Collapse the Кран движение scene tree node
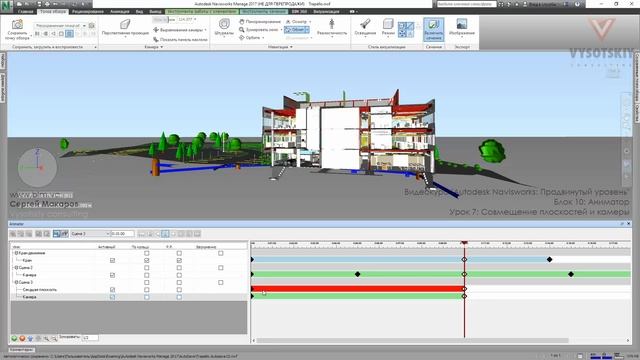 (x=16, y=253)
